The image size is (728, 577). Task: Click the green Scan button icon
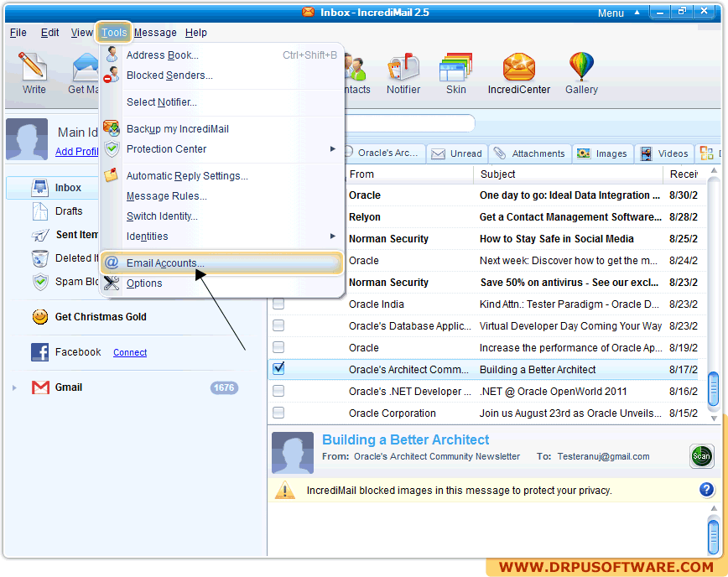[x=701, y=456]
